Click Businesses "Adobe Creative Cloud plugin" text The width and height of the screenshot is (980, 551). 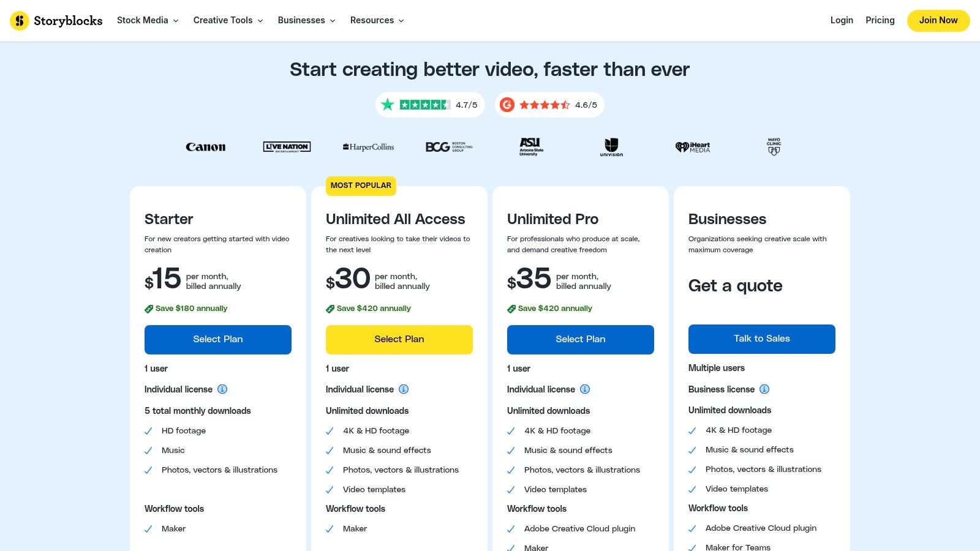click(761, 528)
